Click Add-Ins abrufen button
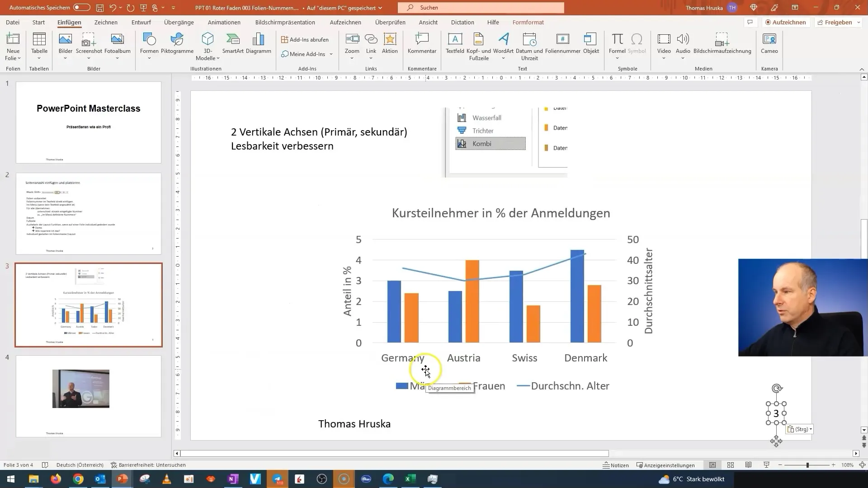The width and height of the screenshot is (868, 488). 305,40
